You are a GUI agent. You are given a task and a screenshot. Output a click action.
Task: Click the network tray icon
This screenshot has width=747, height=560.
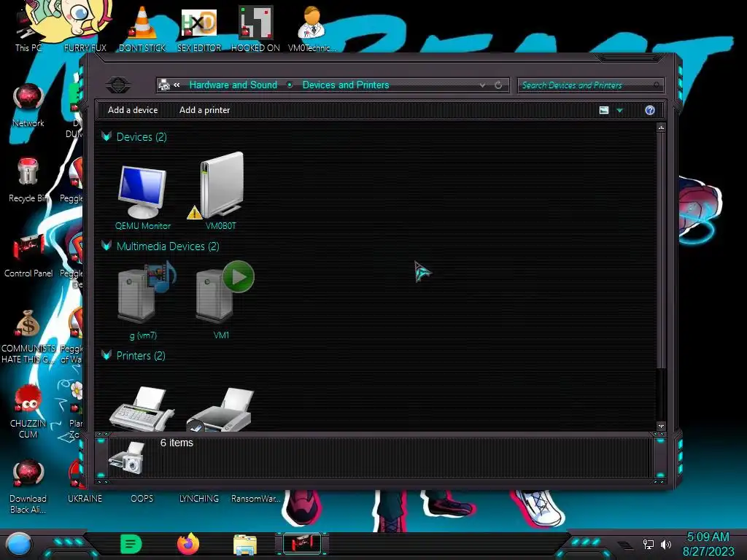649,544
